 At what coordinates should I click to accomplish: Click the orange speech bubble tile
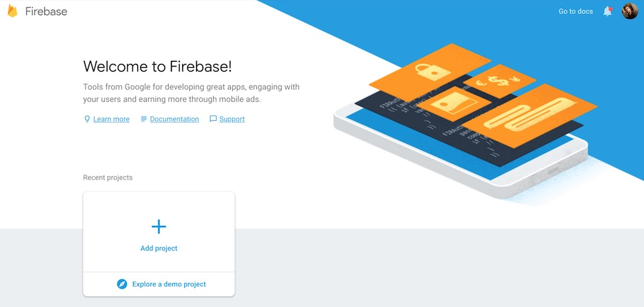point(530,115)
